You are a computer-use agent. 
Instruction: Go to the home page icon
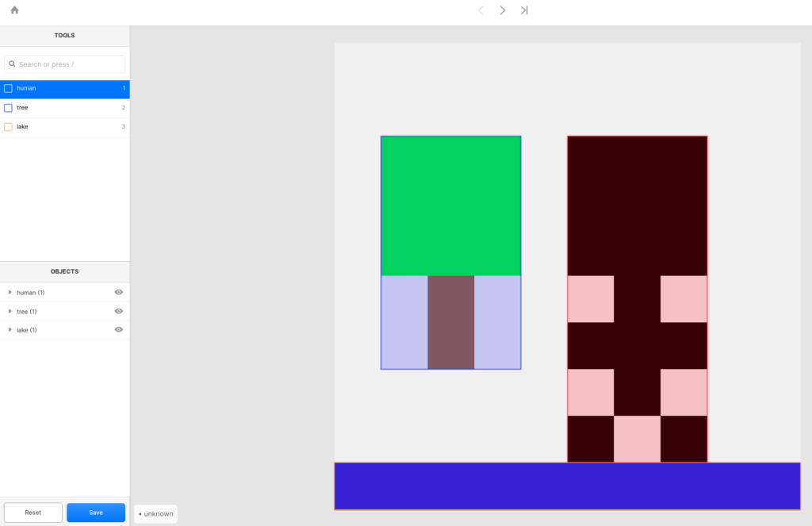point(14,10)
